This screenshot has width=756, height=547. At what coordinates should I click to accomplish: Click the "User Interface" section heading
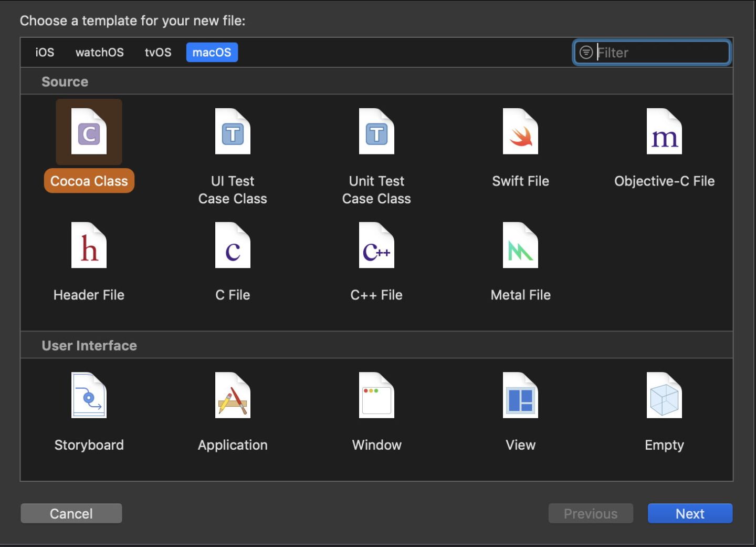89,346
